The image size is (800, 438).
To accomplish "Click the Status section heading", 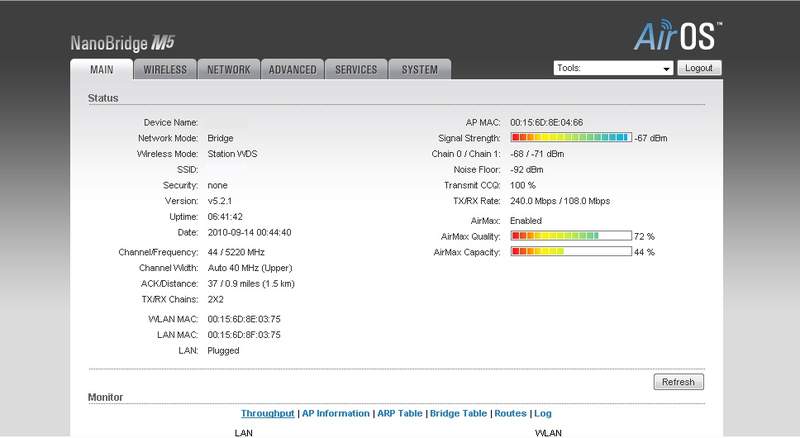I will click(103, 98).
